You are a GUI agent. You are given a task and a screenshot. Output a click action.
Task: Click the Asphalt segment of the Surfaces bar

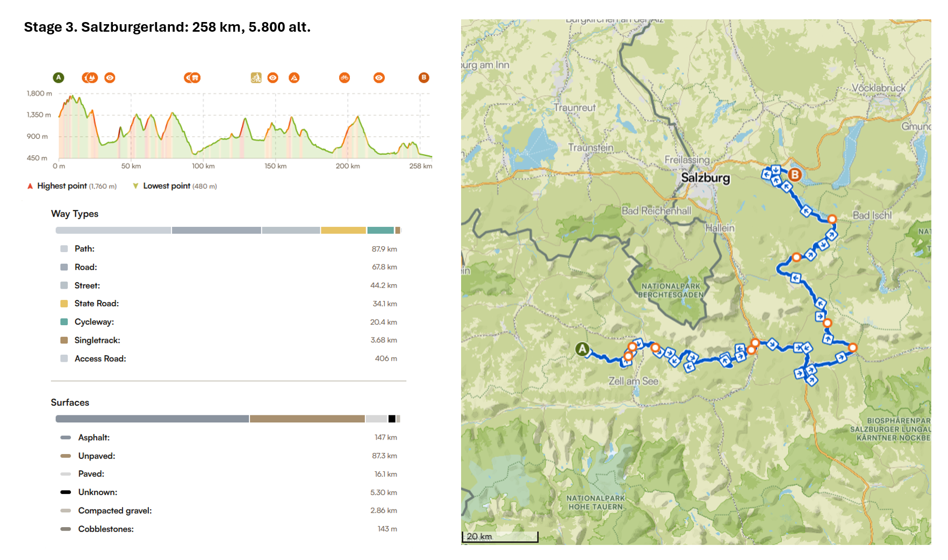coord(152,419)
